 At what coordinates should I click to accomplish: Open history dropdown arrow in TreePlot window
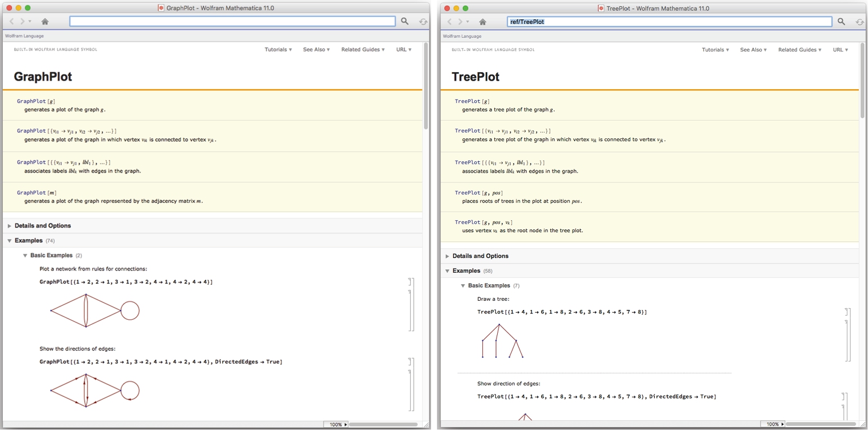[467, 22]
